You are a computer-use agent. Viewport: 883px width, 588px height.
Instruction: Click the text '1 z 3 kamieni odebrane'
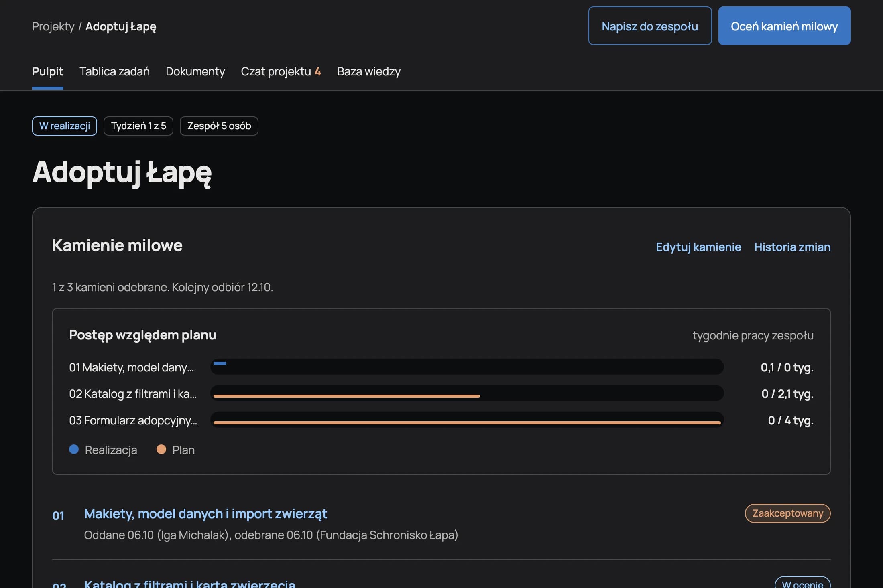coord(110,287)
